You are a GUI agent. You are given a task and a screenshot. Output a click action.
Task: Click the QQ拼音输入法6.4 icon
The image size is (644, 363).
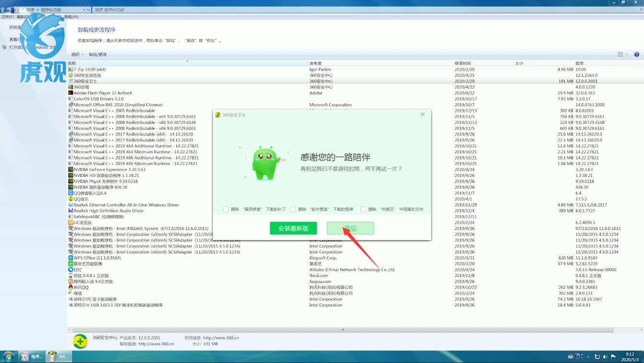tap(70, 193)
